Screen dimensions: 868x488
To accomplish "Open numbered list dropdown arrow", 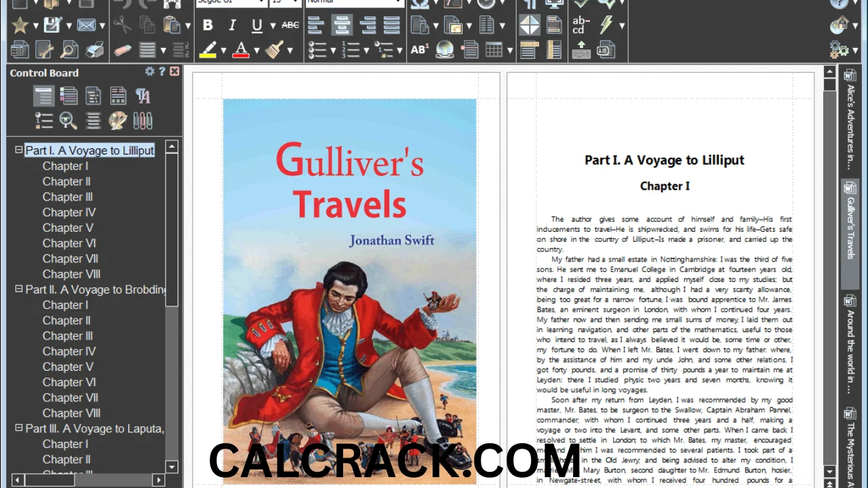I will click(x=366, y=50).
